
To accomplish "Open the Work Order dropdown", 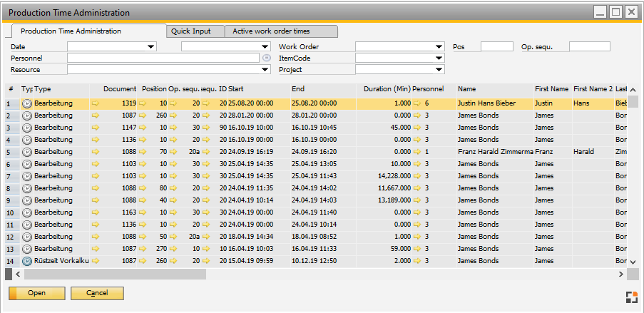I will [x=439, y=47].
